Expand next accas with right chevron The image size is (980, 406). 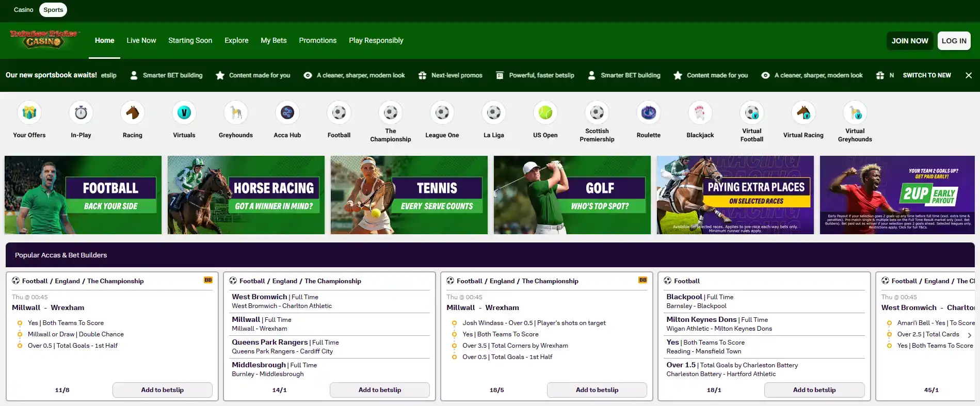[x=970, y=335]
